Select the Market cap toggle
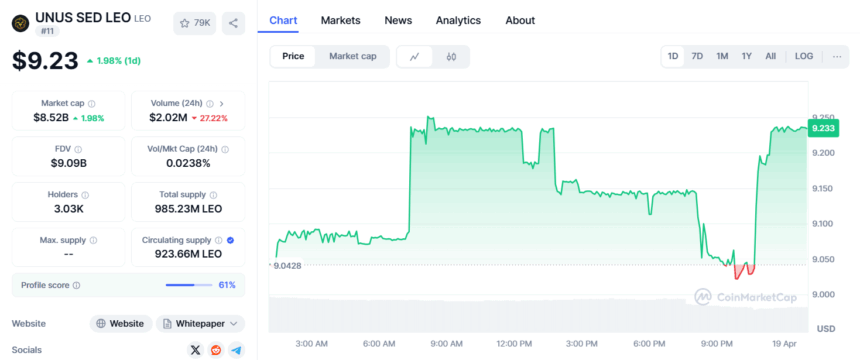This screenshot has width=860, height=360. [353, 57]
